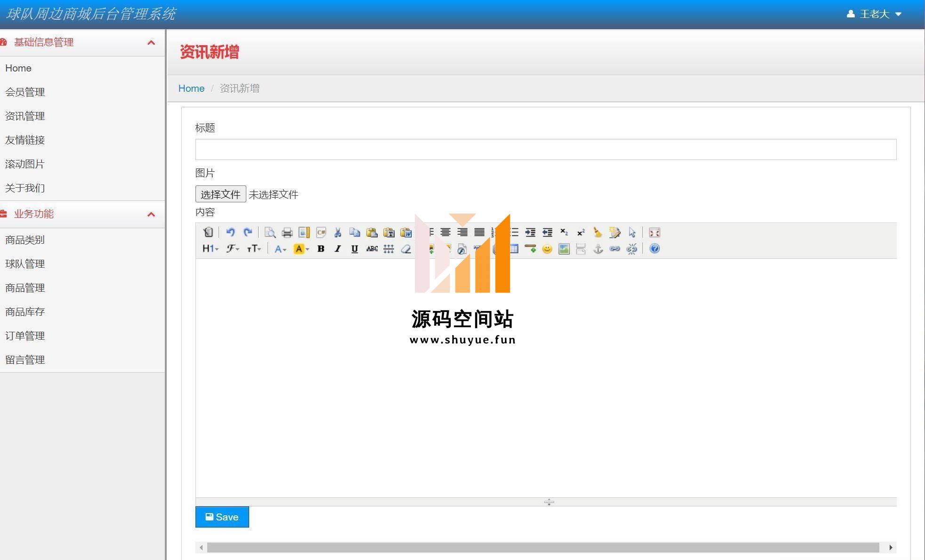
Task: Open 滚动图片 menu item
Action: coord(25,164)
